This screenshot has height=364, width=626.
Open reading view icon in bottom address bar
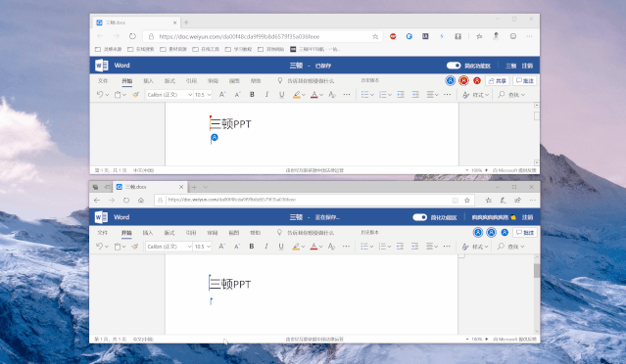pos(455,201)
